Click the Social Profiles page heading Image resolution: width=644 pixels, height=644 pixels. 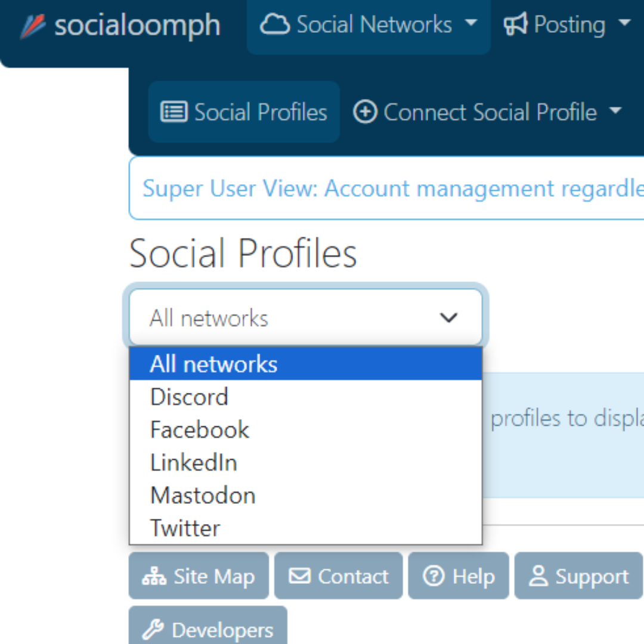243,253
